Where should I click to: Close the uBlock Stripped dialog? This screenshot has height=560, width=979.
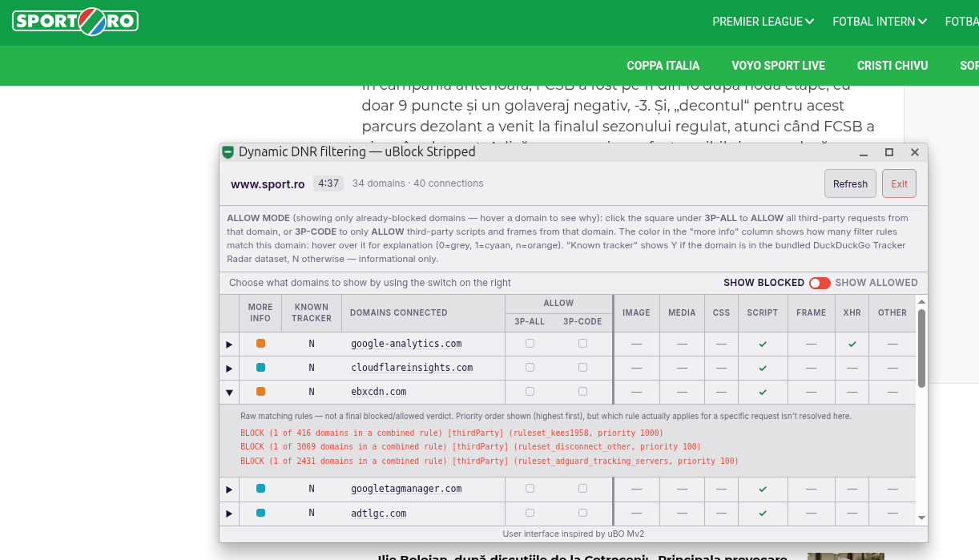click(915, 152)
